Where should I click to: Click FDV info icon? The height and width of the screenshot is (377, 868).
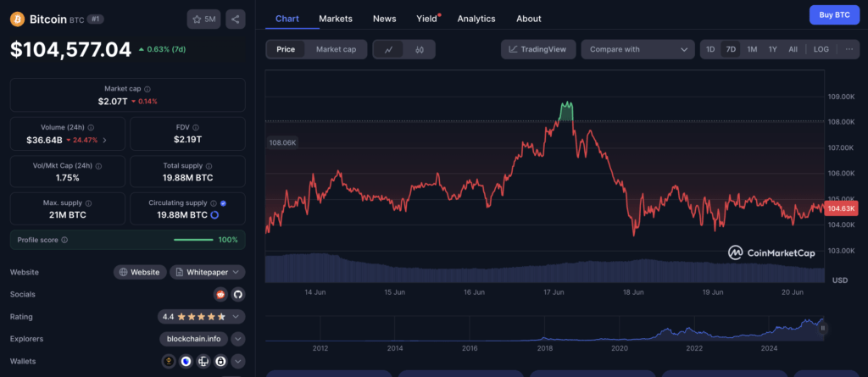pos(197,127)
